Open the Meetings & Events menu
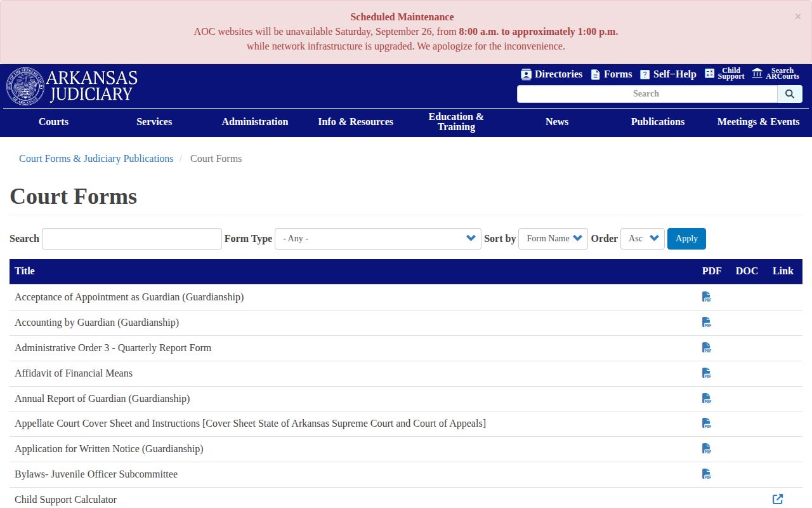This screenshot has height=508, width=812. click(x=759, y=122)
